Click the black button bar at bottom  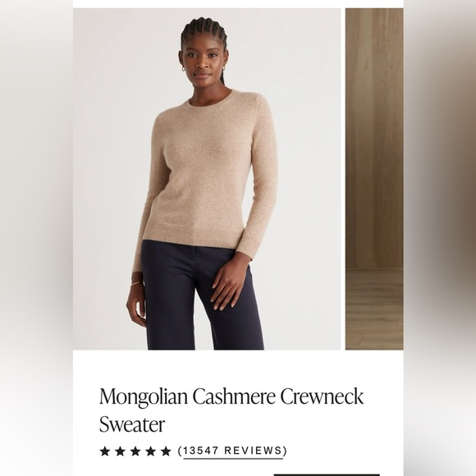click(x=327, y=475)
